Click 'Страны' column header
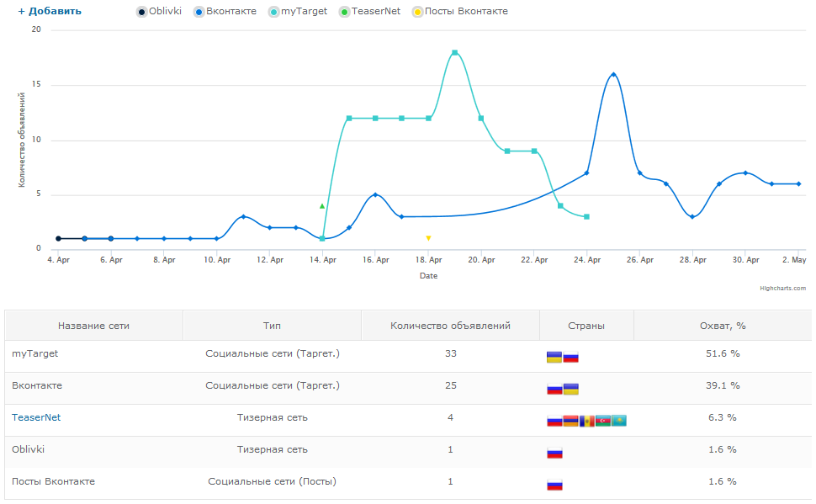The width and height of the screenshot is (816, 504). point(586,326)
